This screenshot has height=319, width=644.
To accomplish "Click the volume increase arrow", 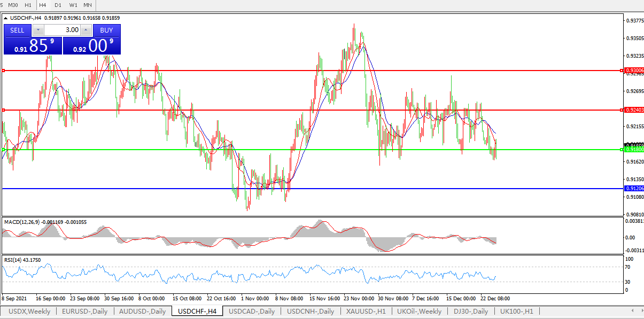I will point(86,30).
